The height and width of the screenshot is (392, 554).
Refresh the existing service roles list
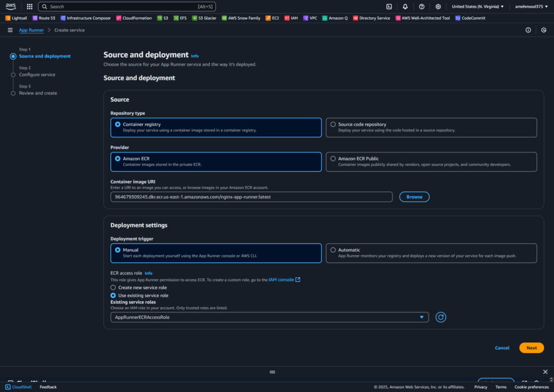click(x=440, y=317)
